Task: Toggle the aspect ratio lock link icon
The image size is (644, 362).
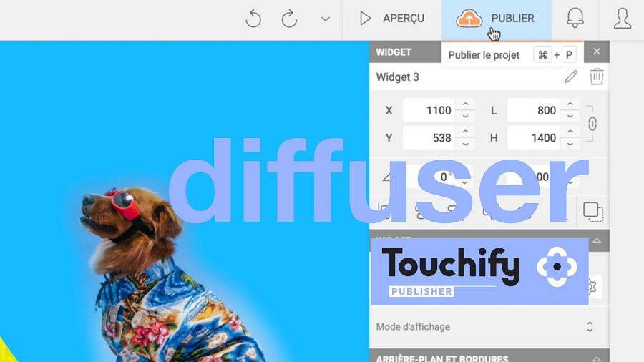Action: (592, 124)
